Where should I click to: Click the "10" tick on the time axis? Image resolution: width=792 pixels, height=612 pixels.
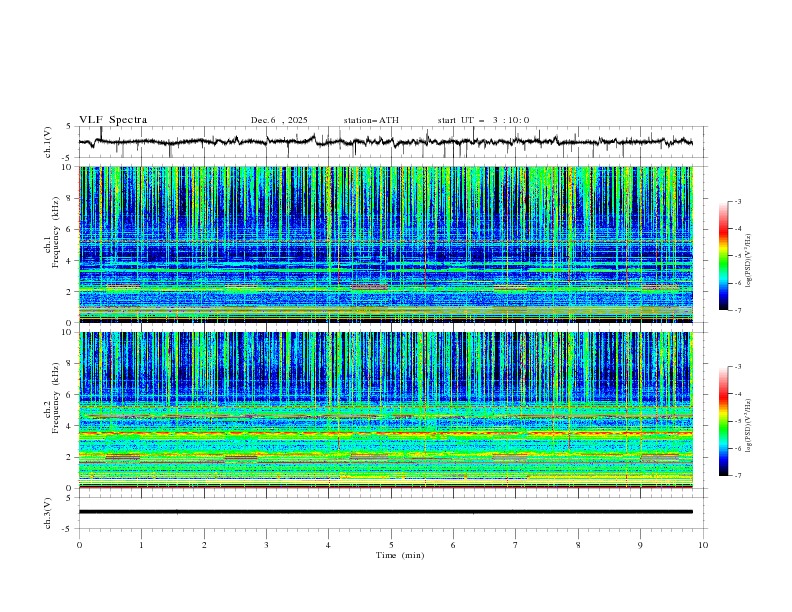(703, 545)
